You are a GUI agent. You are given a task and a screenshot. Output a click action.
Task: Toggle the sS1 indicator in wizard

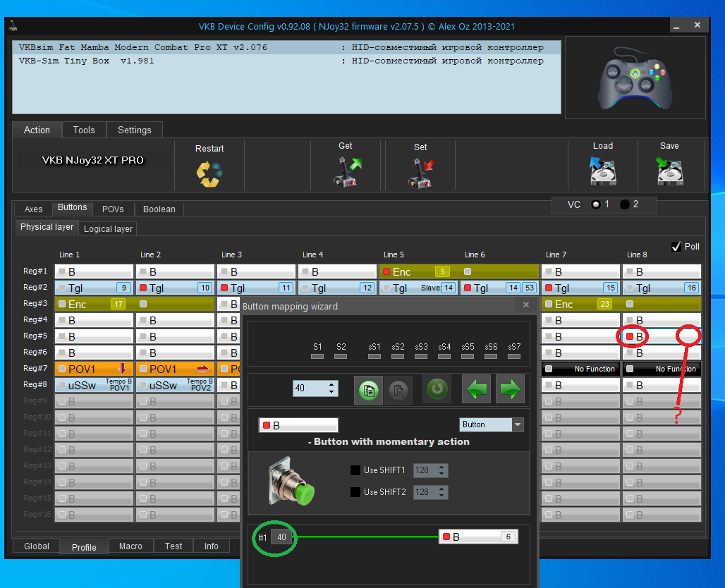374,357
